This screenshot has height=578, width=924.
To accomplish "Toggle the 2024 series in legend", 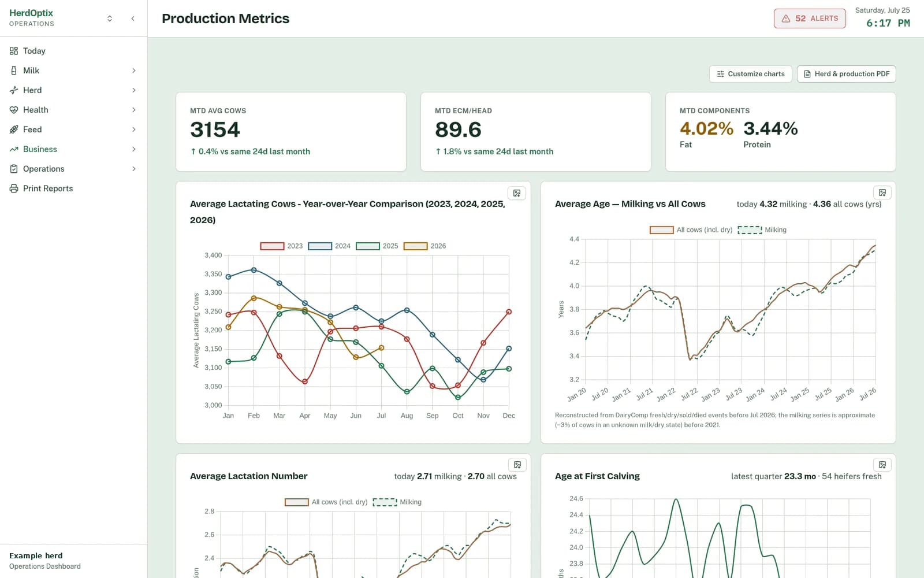I will (329, 246).
